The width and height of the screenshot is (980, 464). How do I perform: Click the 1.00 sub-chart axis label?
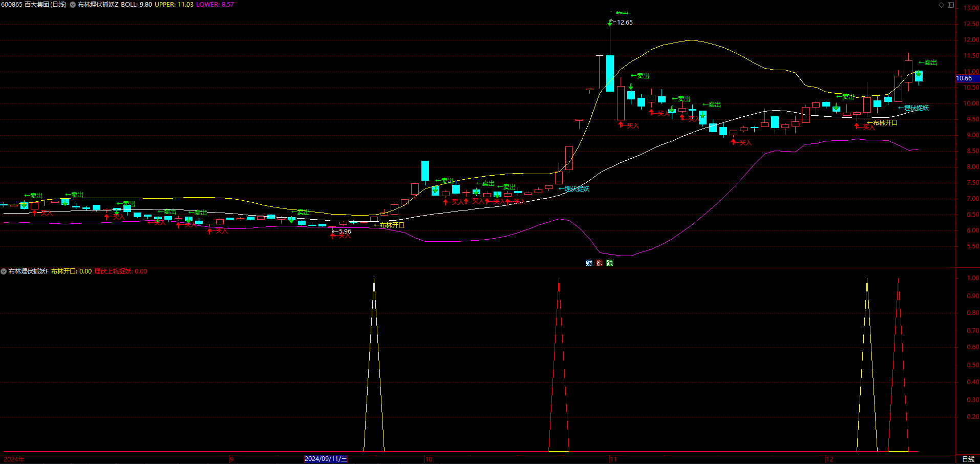[x=973, y=278]
